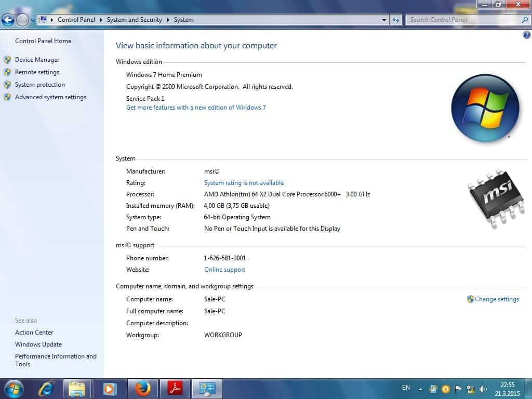This screenshot has height=399, width=532.
Task: Click the search magnifier icon
Action: [525, 20]
